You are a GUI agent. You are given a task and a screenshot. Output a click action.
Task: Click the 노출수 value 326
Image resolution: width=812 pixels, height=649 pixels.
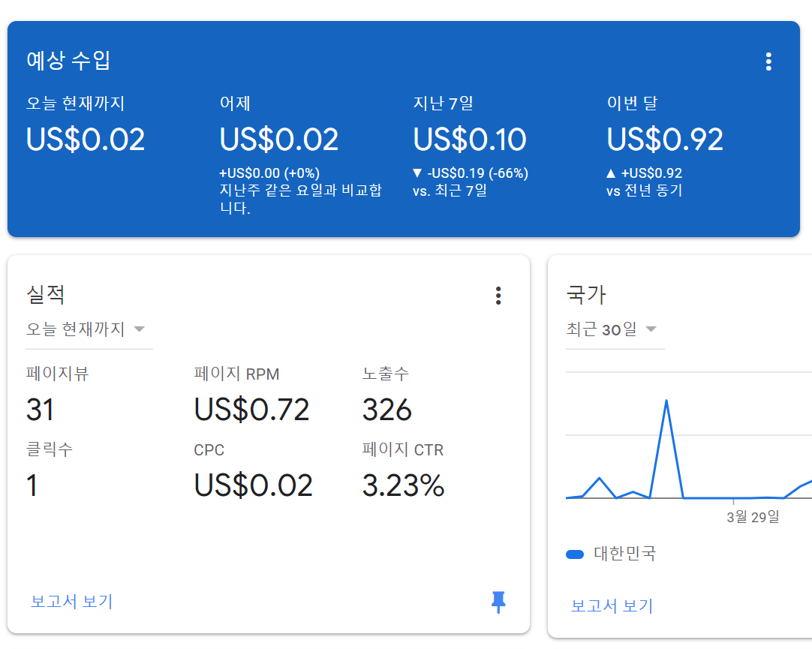pos(386,410)
